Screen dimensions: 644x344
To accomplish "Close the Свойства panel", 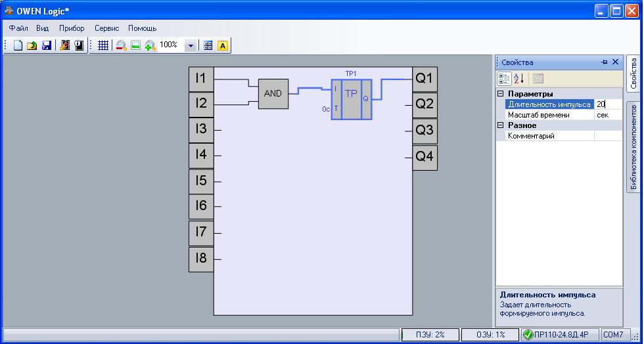I will pos(615,62).
